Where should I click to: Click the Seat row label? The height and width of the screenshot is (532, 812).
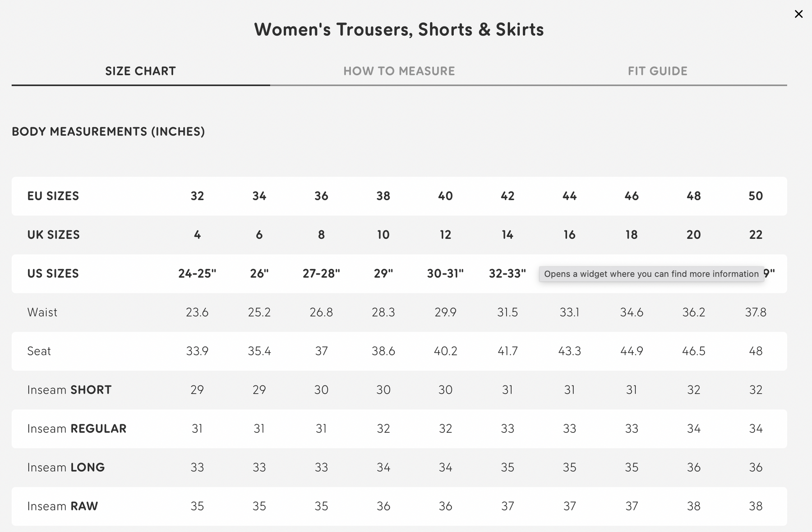pyautogui.click(x=39, y=351)
